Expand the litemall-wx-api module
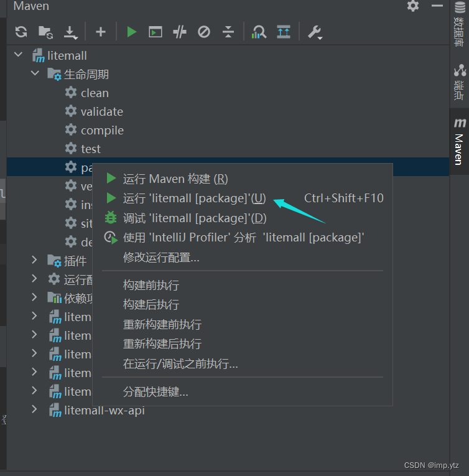Viewport: 469px width, 476px height. click(x=34, y=409)
